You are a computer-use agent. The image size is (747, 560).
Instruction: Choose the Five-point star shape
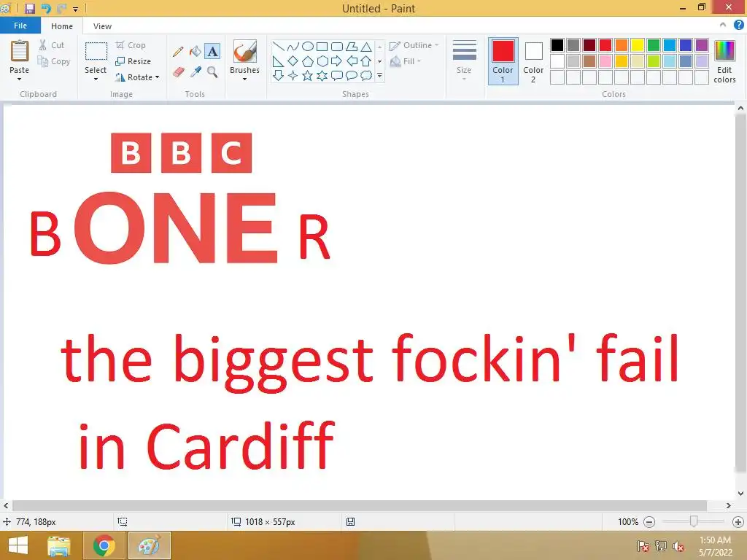pyautogui.click(x=308, y=75)
